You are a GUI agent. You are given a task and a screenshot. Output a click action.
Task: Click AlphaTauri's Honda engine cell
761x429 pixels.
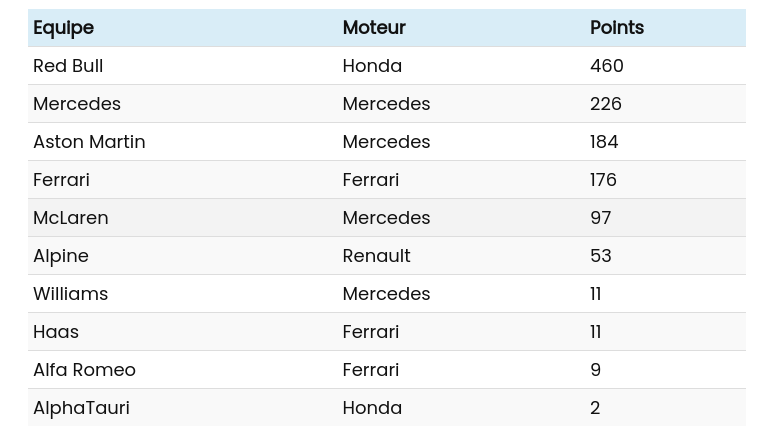pyautogui.click(x=372, y=408)
